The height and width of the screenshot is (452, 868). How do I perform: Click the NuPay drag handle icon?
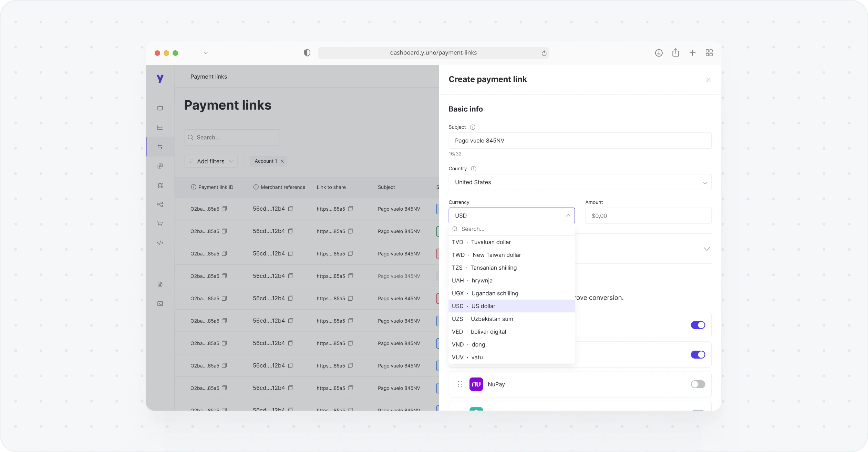[460, 384]
